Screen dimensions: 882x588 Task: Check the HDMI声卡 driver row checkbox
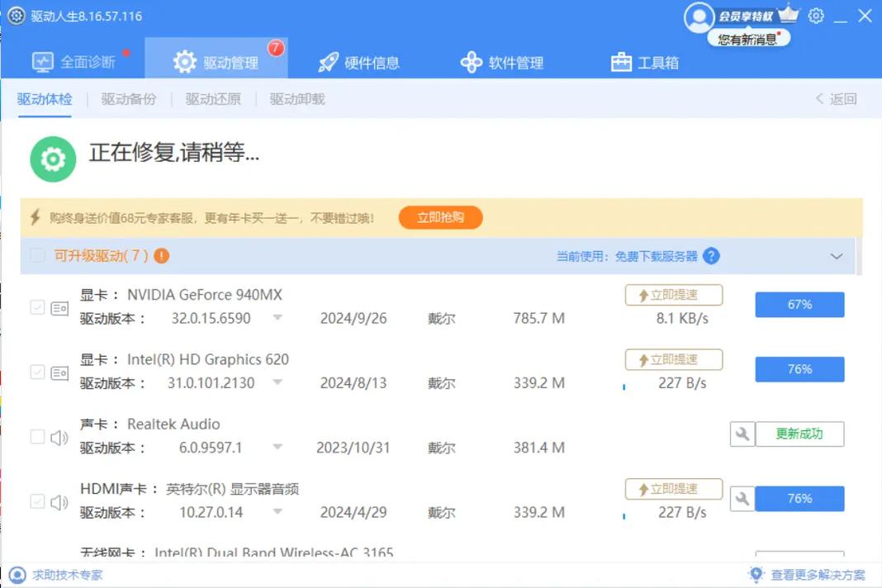coord(36,500)
